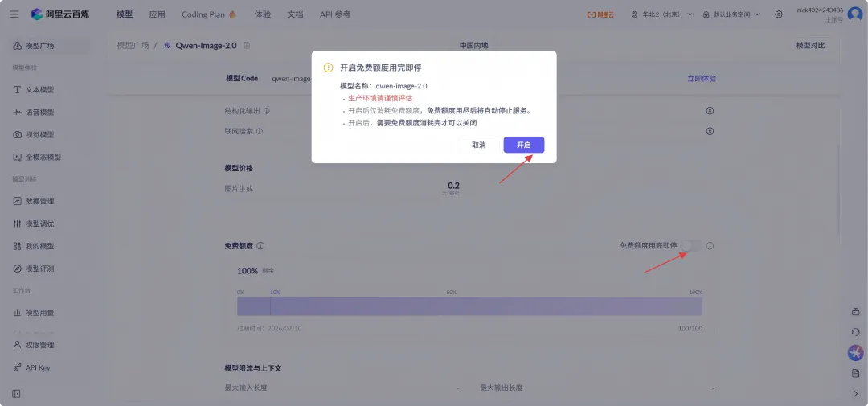Click the 中国内地 label
The width and height of the screenshot is (868, 406).
click(x=474, y=45)
